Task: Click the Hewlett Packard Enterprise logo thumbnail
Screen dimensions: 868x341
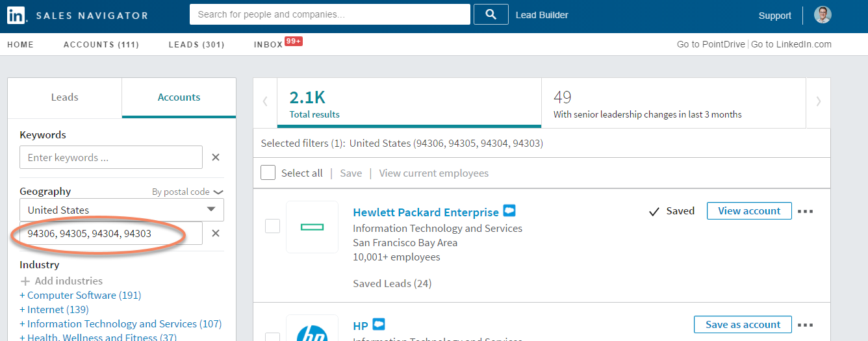Action: click(x=312, y=227)
